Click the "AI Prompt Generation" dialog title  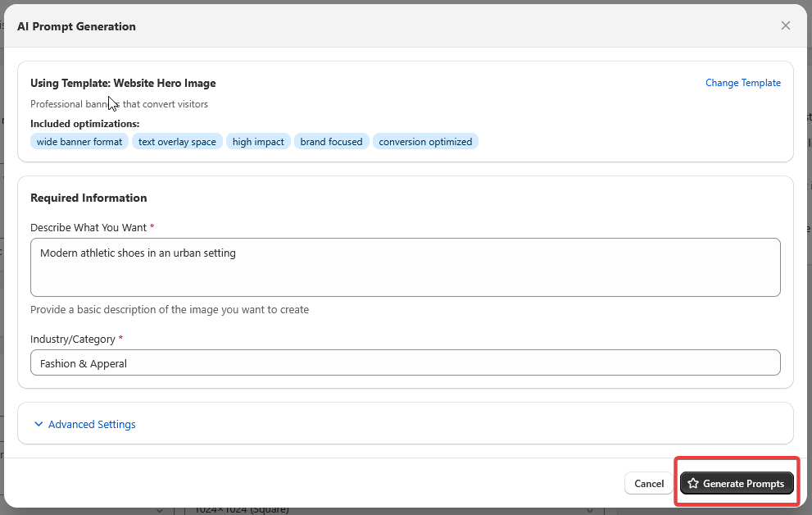[x=76, y=26]
